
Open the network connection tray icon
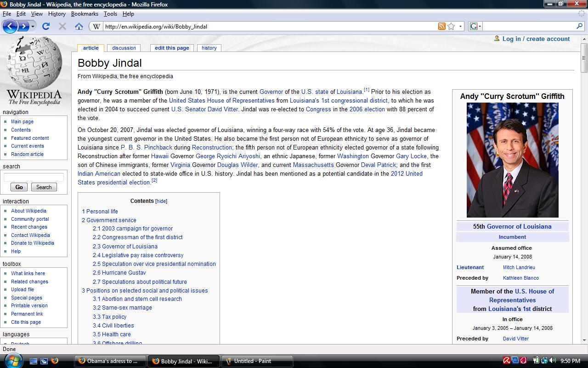coord(544,361)
